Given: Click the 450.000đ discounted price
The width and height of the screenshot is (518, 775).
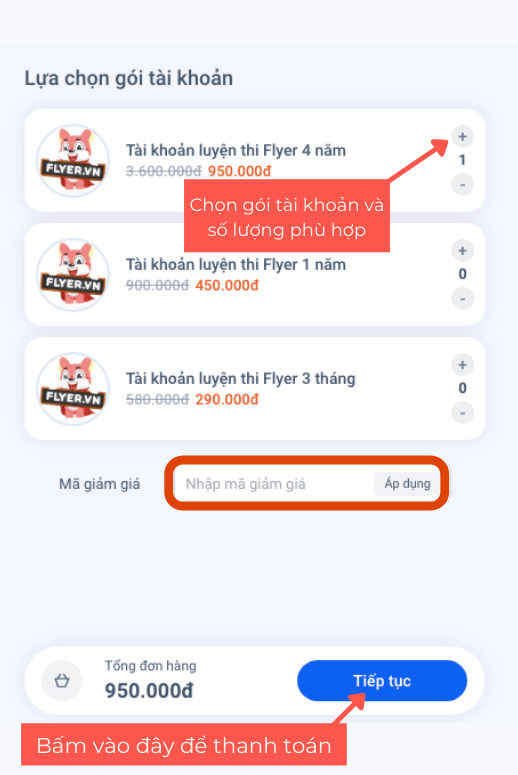Looking at the screenshot, I should click(227, 285).
